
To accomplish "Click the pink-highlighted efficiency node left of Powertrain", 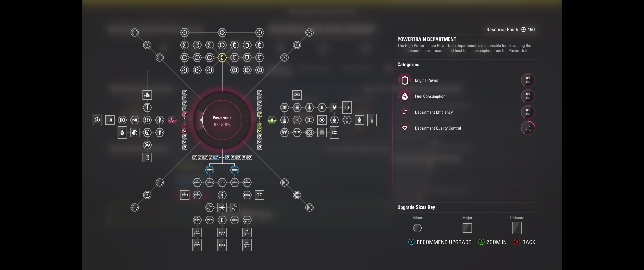I will point(185,114).
